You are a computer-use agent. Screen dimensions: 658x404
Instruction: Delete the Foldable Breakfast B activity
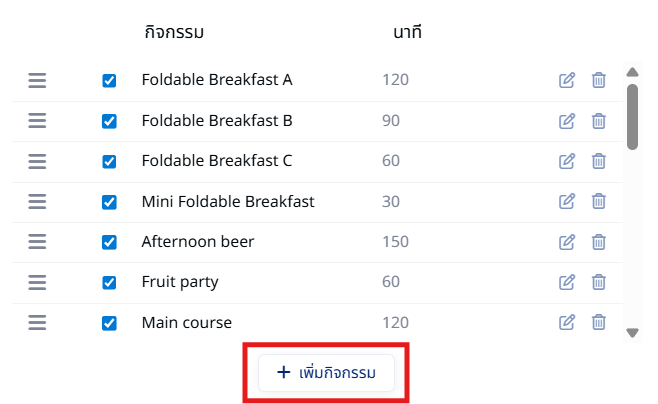pos(598,121)
